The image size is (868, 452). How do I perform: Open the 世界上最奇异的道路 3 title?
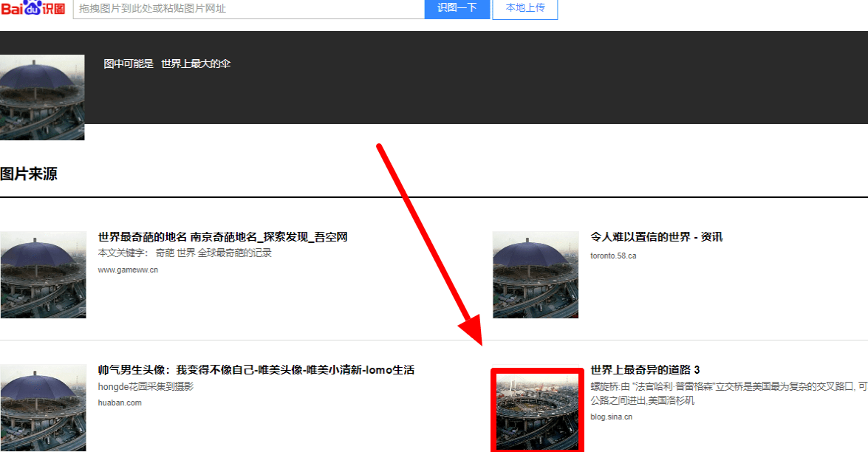[645, 370]
